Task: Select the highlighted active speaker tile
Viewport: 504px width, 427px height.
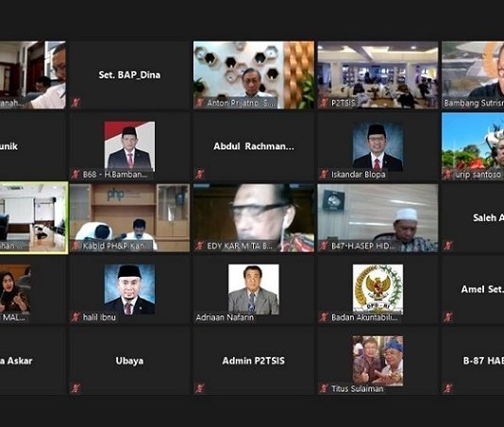Action: click(33, 218)
